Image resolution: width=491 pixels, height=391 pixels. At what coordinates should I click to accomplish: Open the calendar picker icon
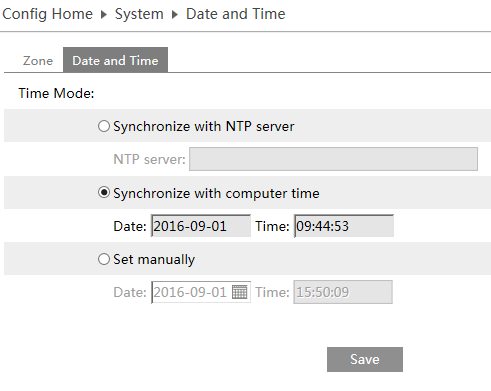pyautogui.click(x=239, y=292)
